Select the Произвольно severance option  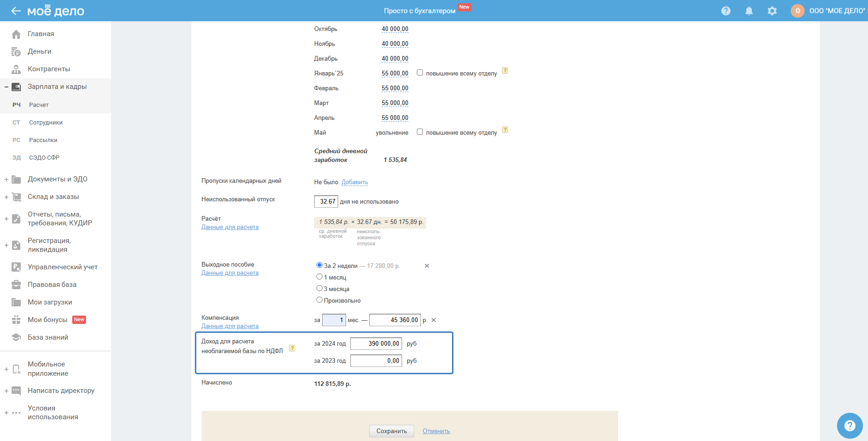point(319,300)
